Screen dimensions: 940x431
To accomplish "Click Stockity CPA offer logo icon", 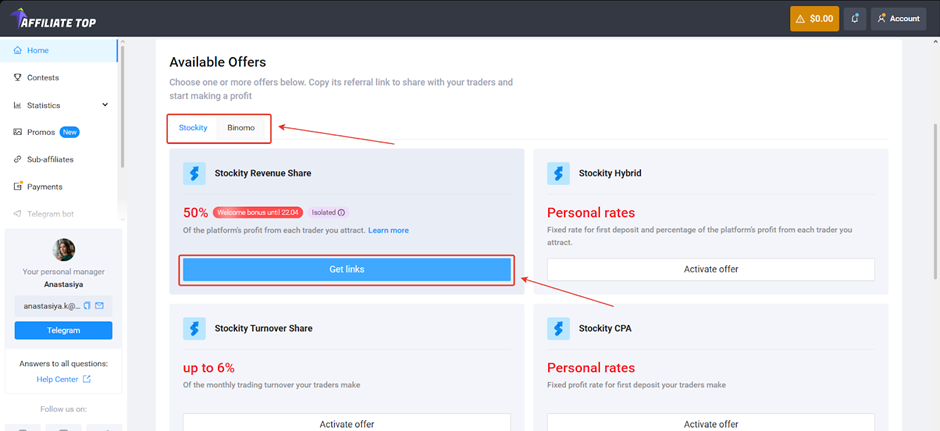I will pos(558,328).
